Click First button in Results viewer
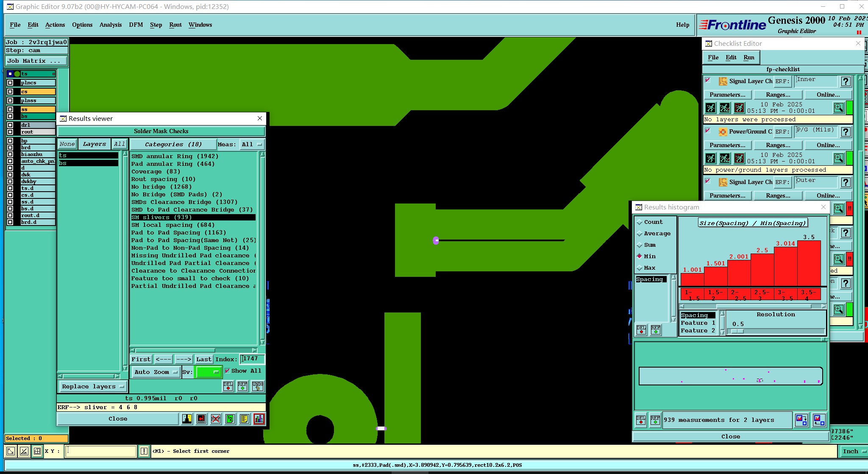Screen dimensions: 868x474 click(141, 359)
